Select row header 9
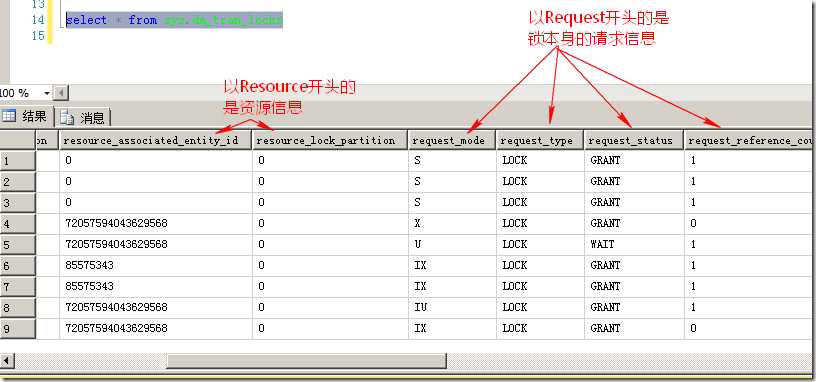This screenshot has width=816, height=382. pyautogui.click(x=18, y=328)
